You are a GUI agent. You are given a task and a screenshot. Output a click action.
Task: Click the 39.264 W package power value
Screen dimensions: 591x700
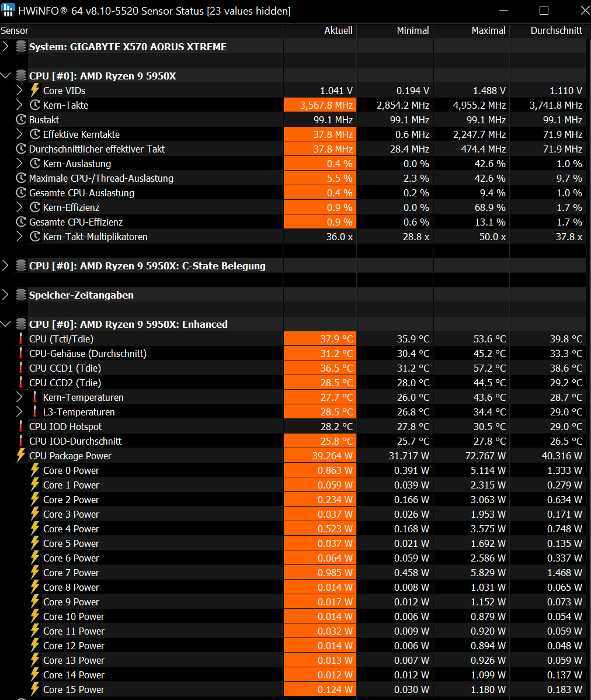(332, 456)
